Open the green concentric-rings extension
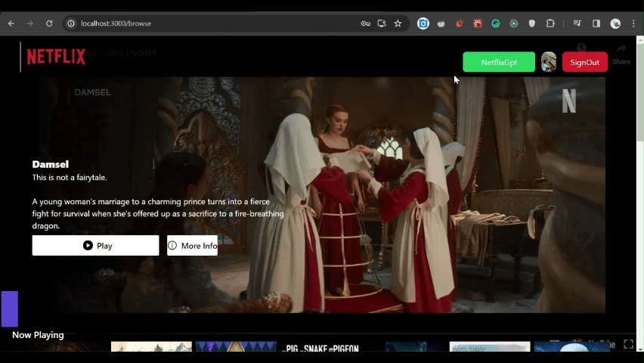This screenshot has width=644, height=363. pyautogui.click(x=514, y=23)
